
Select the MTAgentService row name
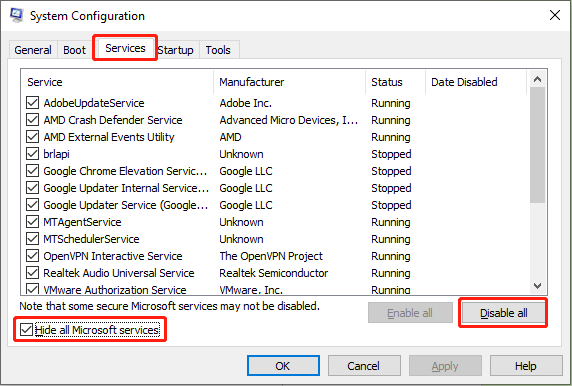[82, 222]
